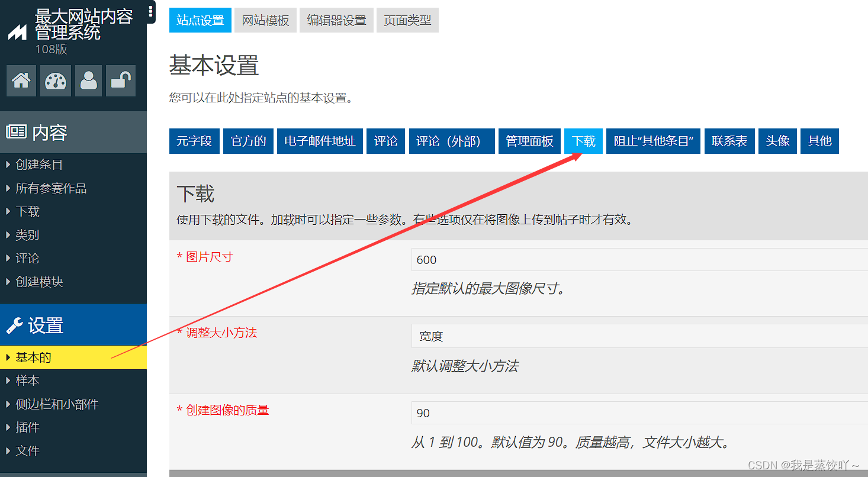The width and height of the screenshot is (868, 477).
Task: Click the home icon in sidebar
Action: (x=21, y=80)
